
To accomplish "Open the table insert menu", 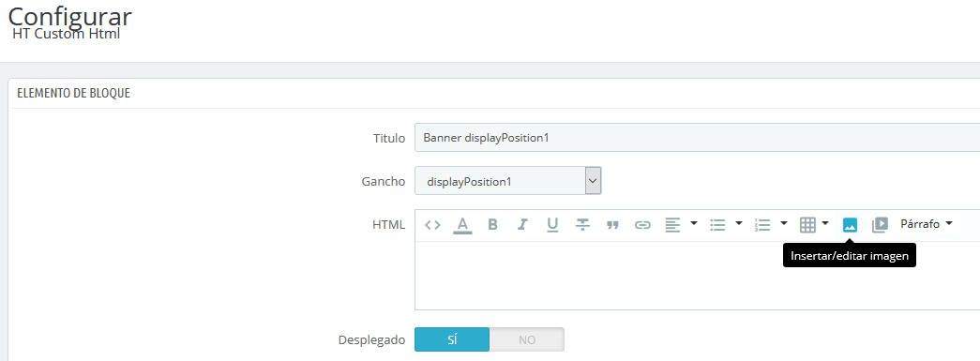I will point(814,225).
